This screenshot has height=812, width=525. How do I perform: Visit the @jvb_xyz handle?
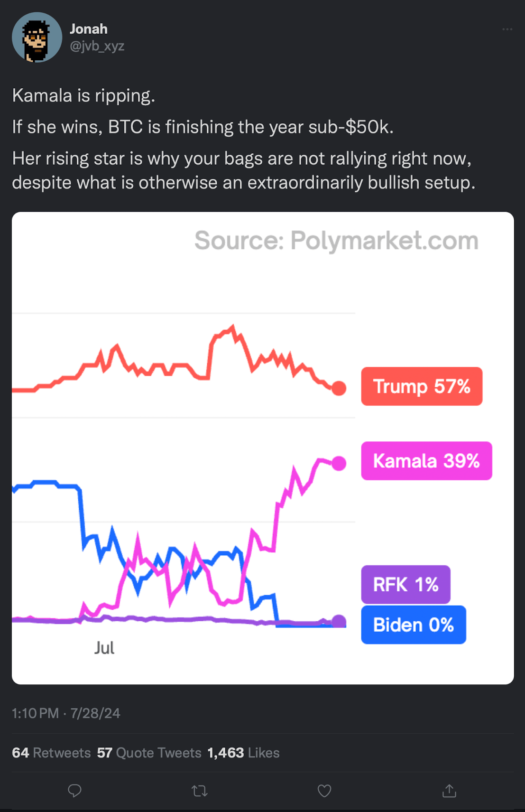[97, 46]
